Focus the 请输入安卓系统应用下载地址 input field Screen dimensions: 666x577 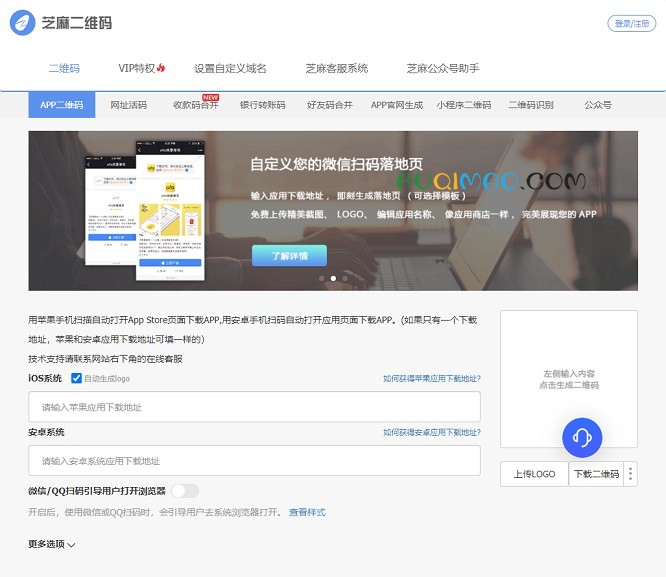click(254, 461)
